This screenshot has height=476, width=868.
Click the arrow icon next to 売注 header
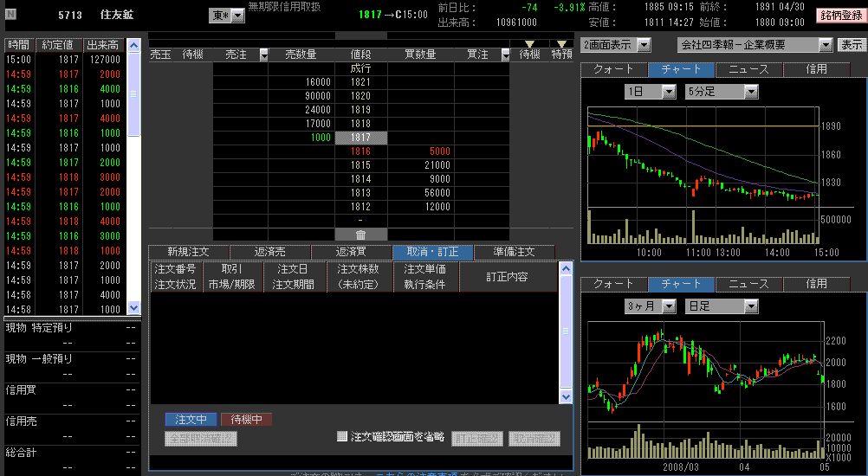tap(264, 55)
